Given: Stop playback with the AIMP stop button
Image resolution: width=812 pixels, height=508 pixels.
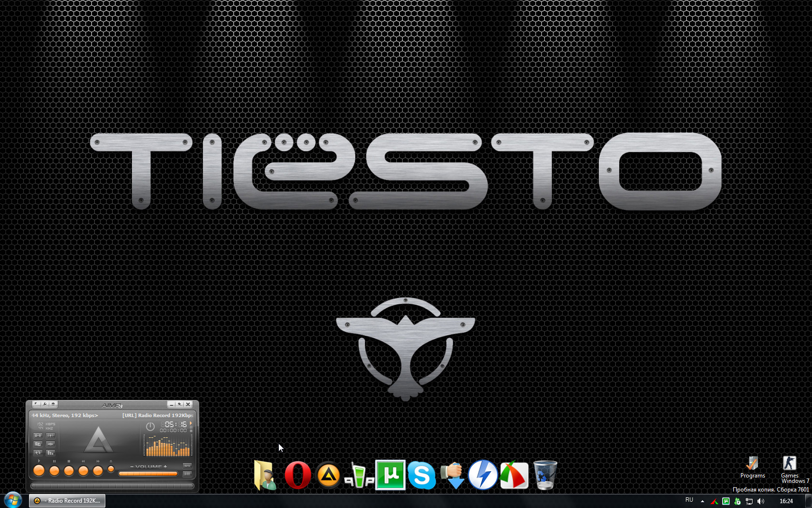Looking at the screenshot, I should click(x=69, y=470).
